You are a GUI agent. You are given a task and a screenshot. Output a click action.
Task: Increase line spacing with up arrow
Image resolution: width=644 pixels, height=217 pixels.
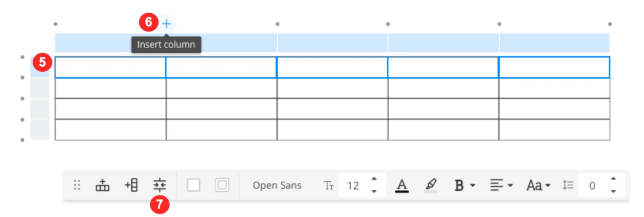coord(613,179)
